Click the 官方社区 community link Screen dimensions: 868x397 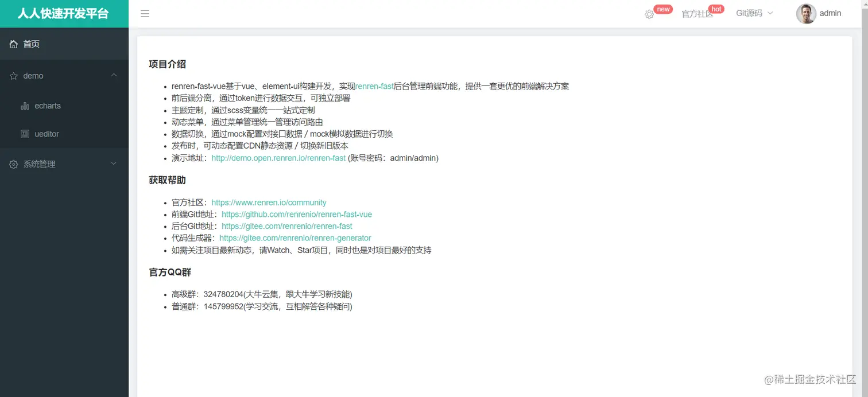pos(269,202)
